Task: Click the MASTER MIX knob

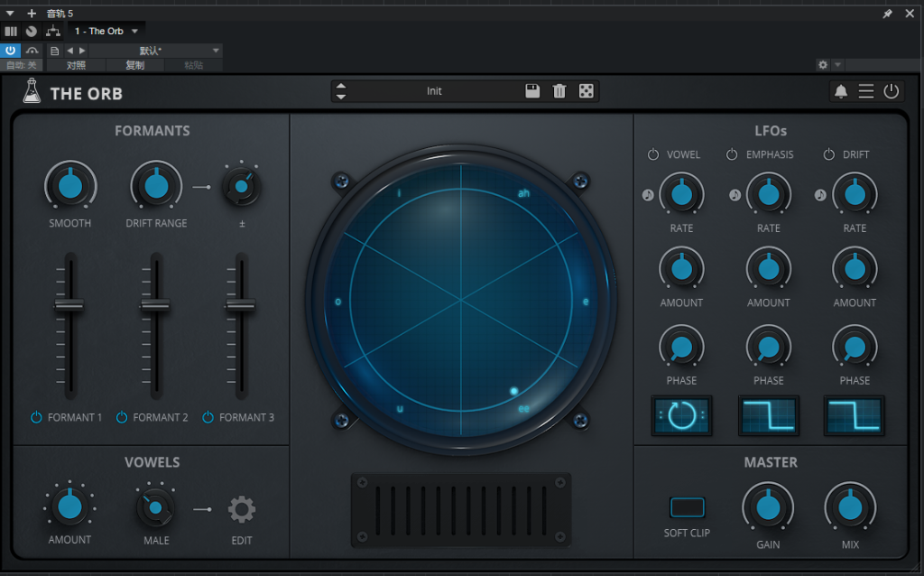Action: (x=850, y=507)
